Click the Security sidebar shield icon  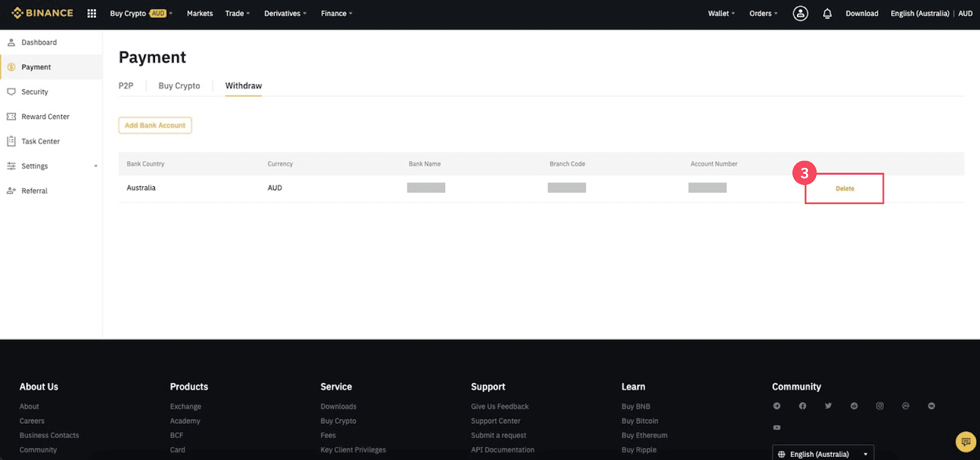coord(11,92)
